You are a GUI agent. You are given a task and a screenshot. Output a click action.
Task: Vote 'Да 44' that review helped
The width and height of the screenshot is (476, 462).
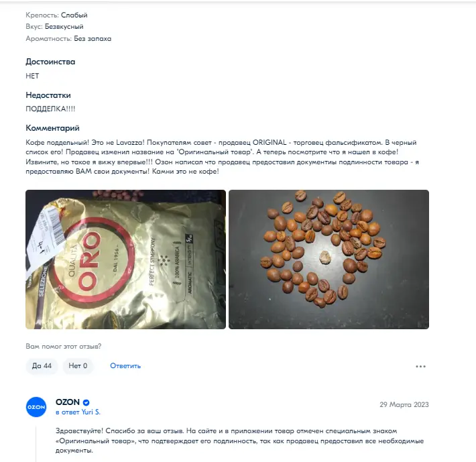[x=42, y=365]
